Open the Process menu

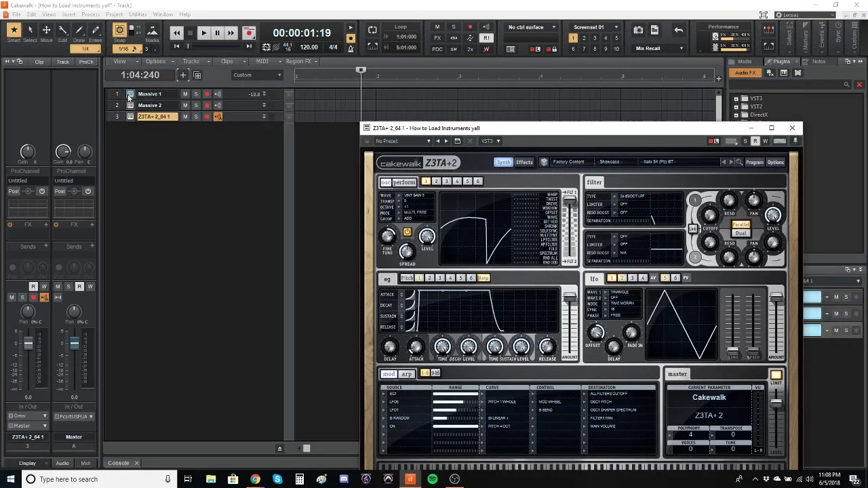91,14
